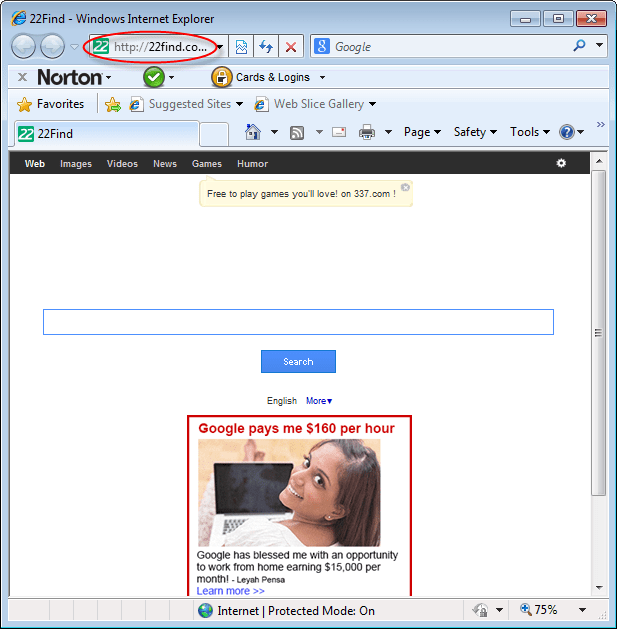617x629 pixels.
Task: Click the green Norton safe-site checkmark
Action: [154, 77]
